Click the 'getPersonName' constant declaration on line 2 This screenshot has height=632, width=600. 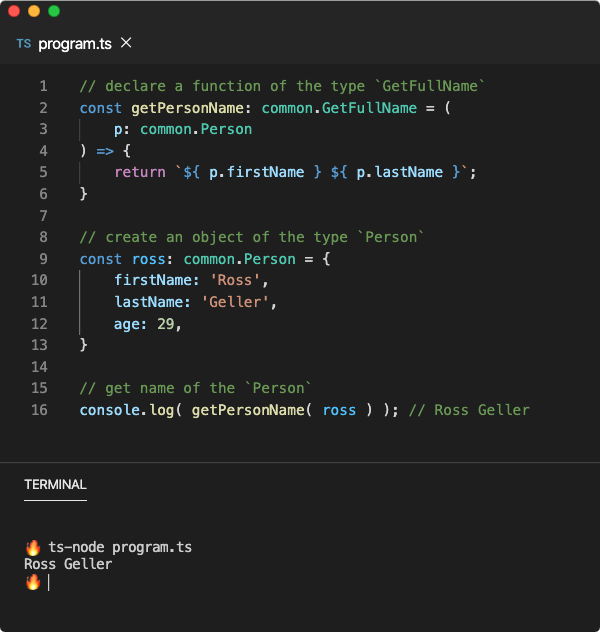point(187,108)
